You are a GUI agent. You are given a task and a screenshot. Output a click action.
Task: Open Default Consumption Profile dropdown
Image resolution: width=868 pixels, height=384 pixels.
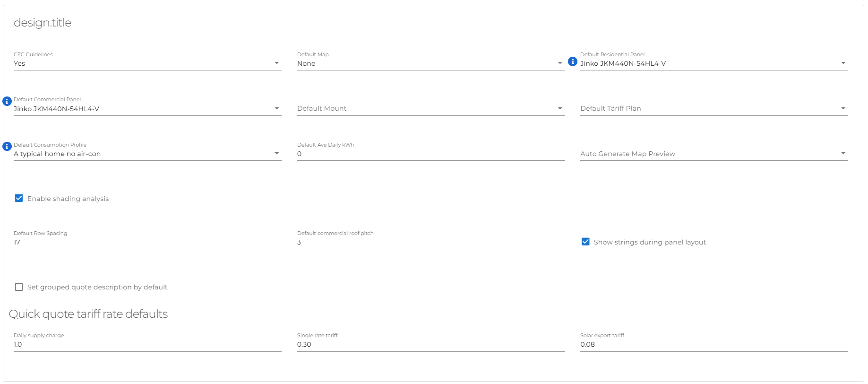[x=147, y=154]
